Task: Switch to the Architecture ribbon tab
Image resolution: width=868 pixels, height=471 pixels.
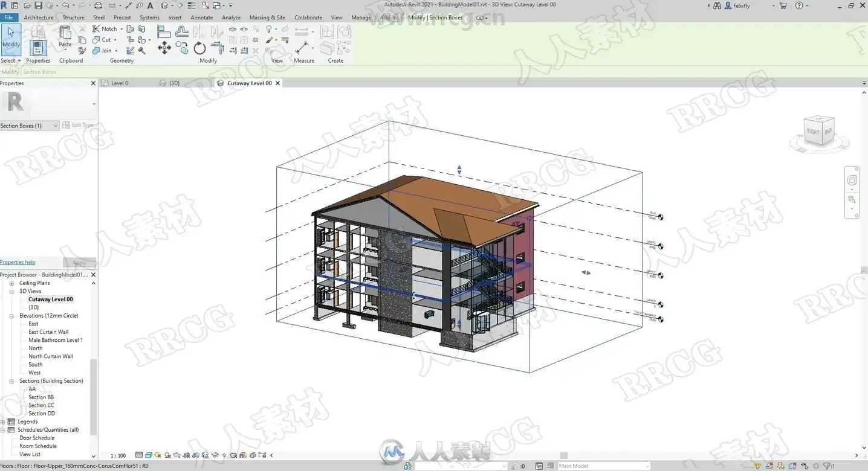Action: coord(39,18)
